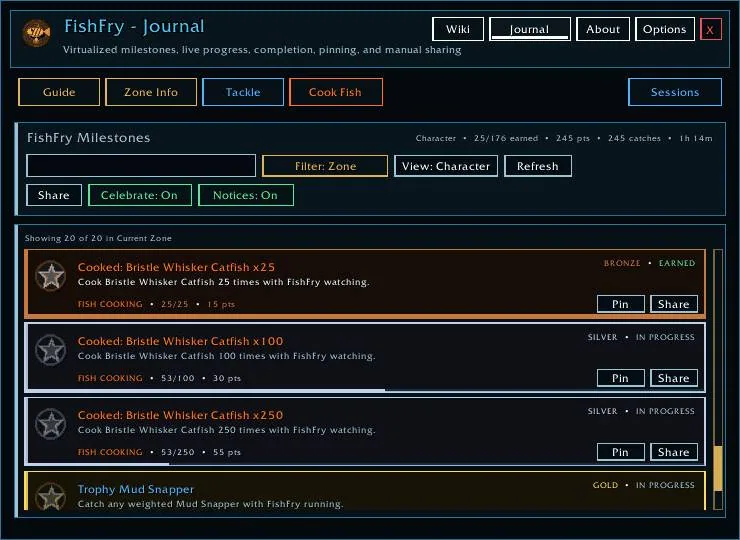Click the Catfish x25 completed progress bar

coord(365,316)
